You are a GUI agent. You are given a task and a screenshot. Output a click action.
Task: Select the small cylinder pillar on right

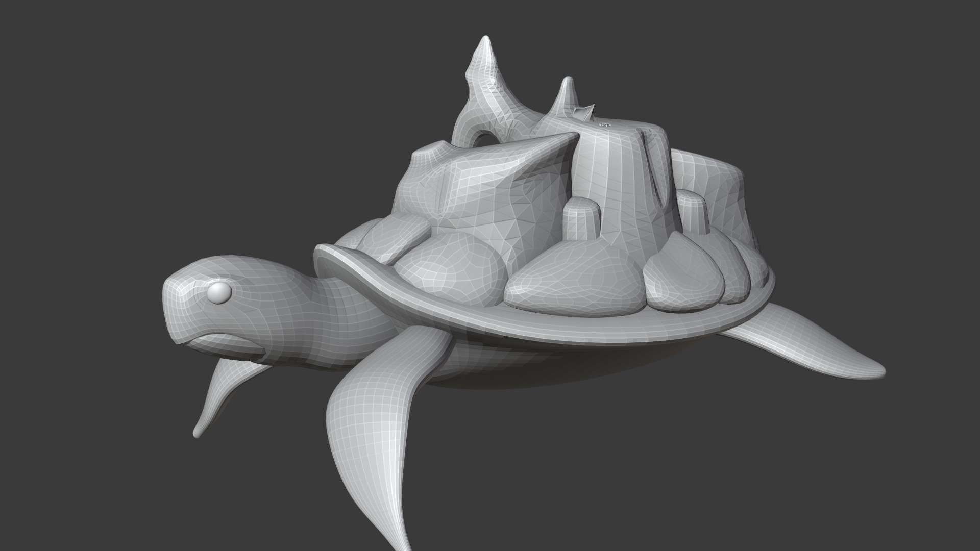tap(691, 214)
